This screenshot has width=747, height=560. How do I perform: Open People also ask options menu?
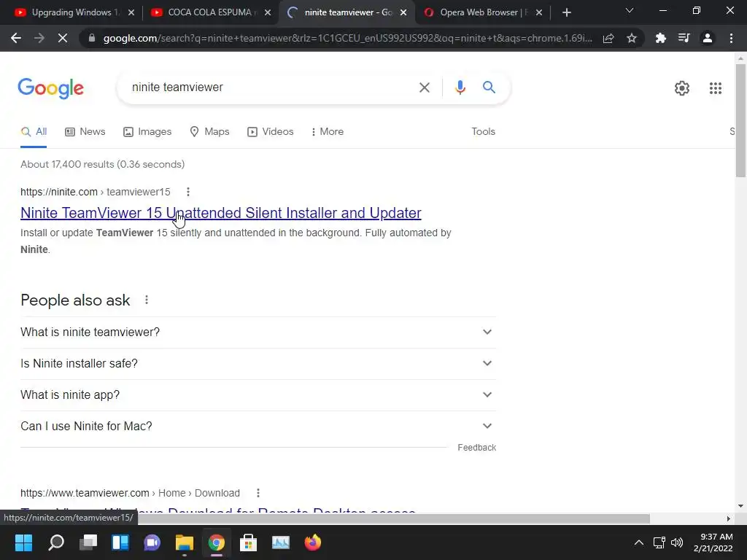point(147,300)
